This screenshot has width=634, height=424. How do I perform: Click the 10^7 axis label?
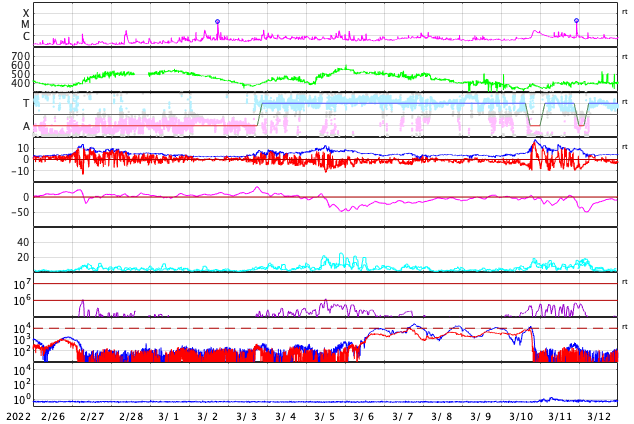tap(22, 284)
